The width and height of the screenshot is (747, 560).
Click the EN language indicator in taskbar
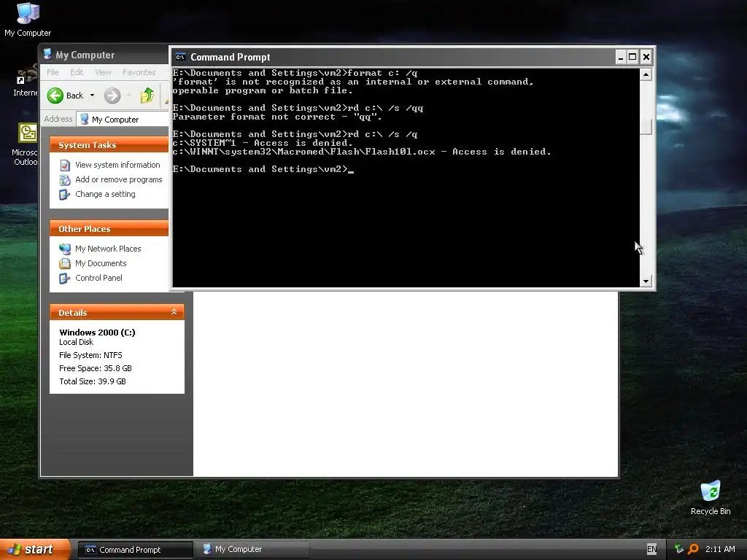[651, 549]
